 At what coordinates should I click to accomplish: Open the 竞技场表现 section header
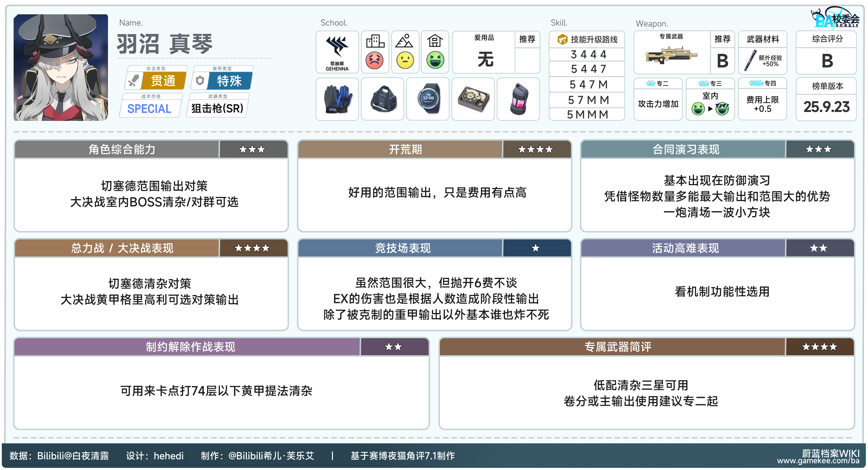(x=403, y=248)
